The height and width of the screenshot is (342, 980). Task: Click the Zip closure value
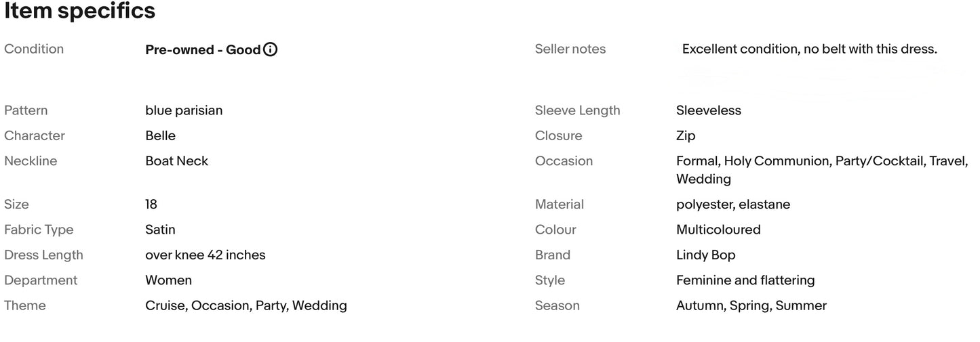(686, 135)
